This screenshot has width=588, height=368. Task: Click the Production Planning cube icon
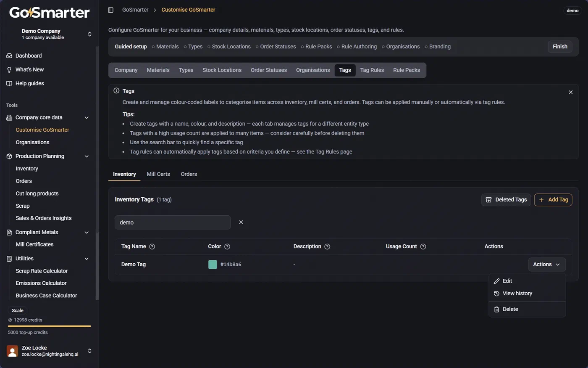[x=9, y=156]
